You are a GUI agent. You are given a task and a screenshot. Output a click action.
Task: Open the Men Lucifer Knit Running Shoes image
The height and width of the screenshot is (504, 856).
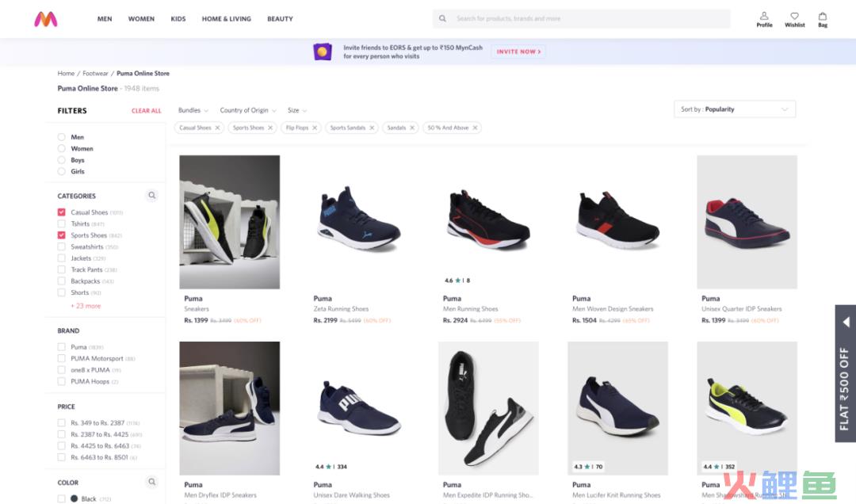617,408
